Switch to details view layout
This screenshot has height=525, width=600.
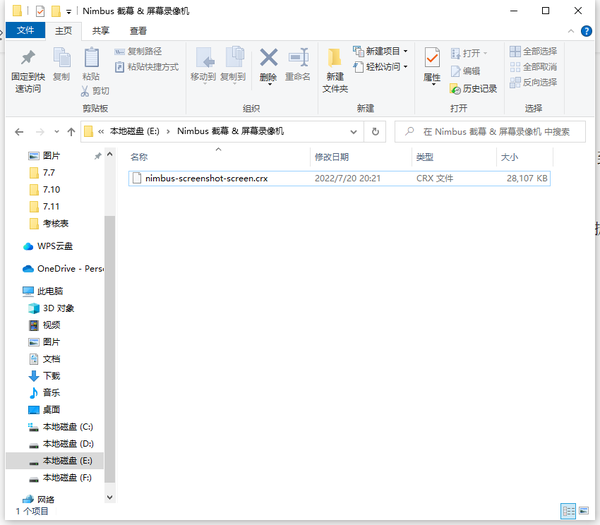click(x=568, y=510)
